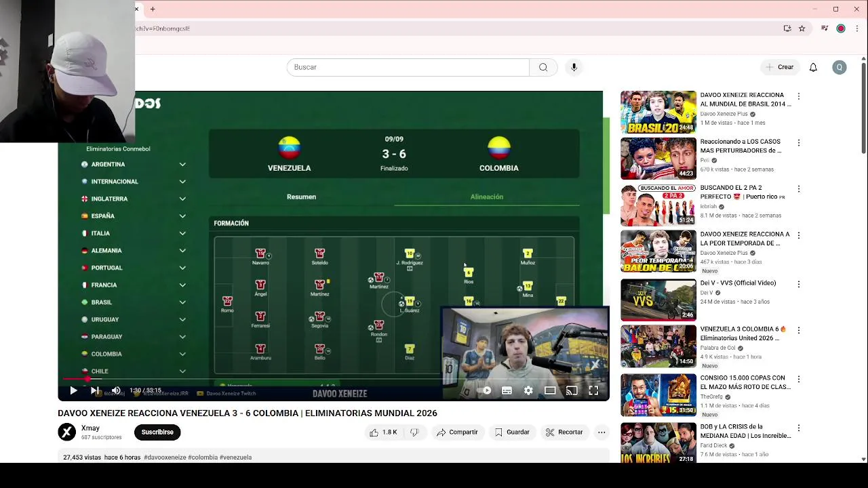Open the Xmay channel avatar
The image size is (868, 488).
66,432
